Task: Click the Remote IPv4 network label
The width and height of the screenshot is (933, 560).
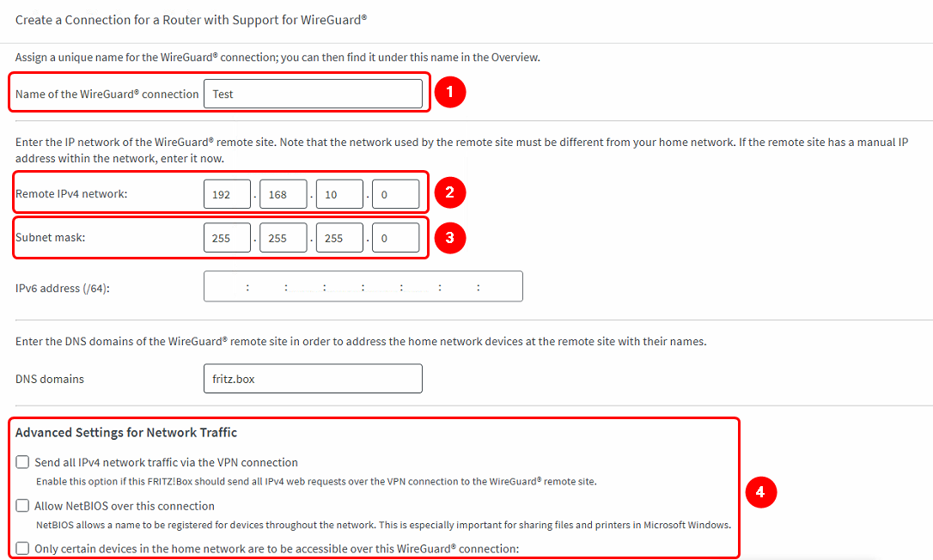Action: (x=71, y=194)
